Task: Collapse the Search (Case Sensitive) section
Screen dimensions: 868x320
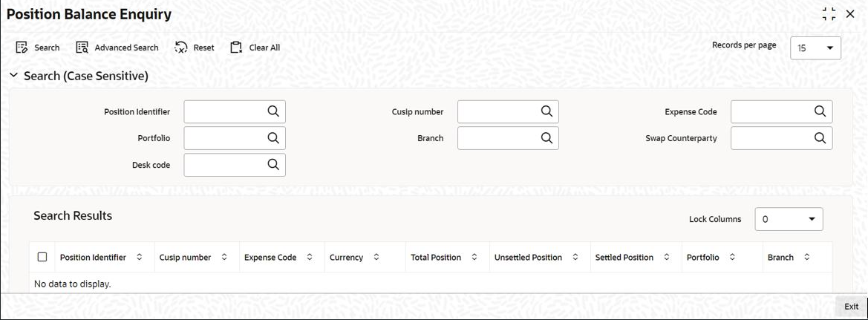Action: click(14, 76)
